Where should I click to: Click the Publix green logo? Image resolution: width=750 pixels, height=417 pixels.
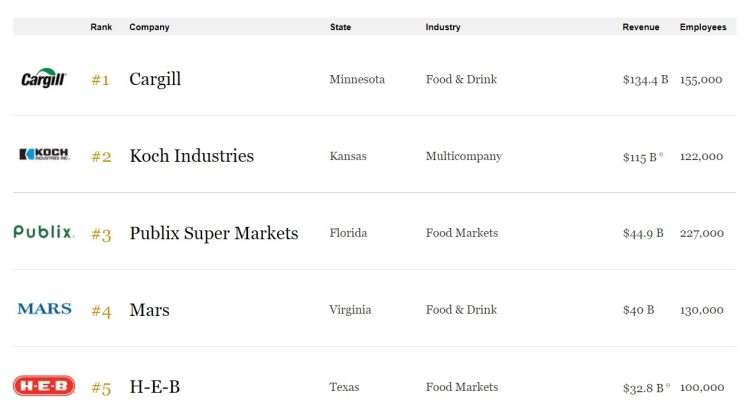click(43, 232)
